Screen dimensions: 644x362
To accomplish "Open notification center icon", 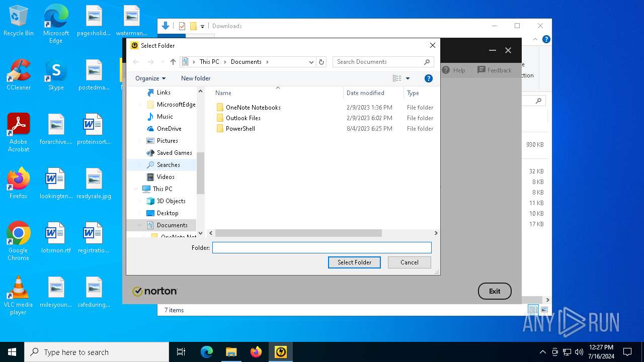I will pyautogui.click(x=627, y=352).
